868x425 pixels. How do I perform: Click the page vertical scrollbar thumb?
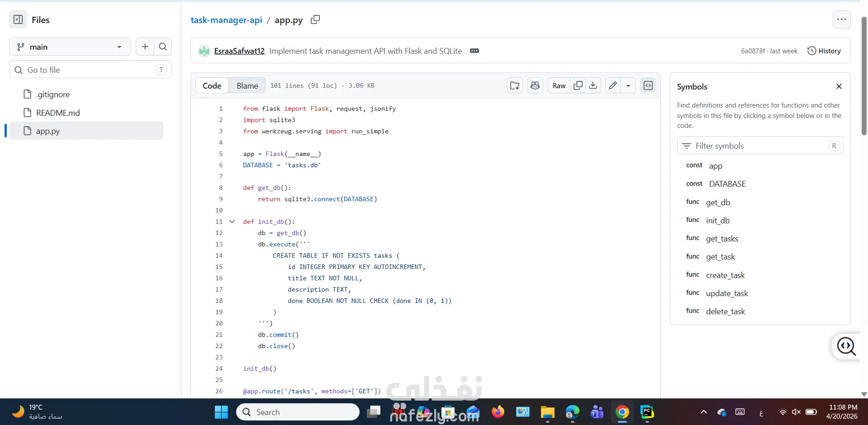864,76
